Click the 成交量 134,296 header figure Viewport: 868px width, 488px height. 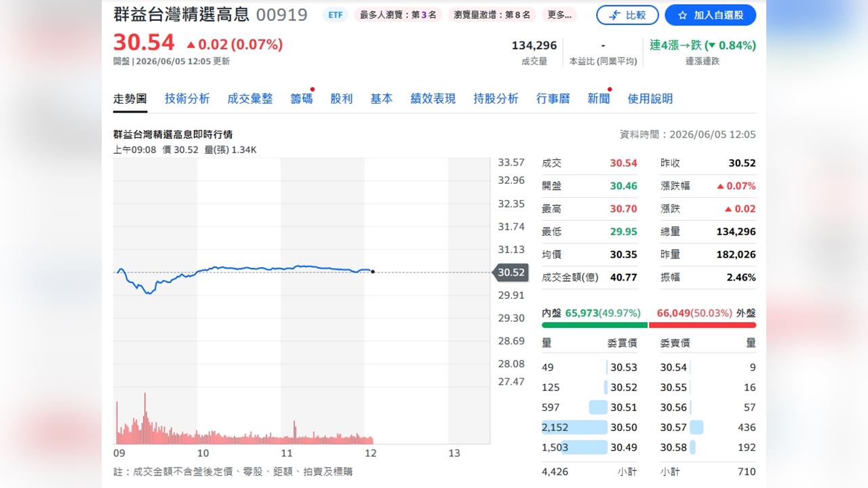point(534,45)
